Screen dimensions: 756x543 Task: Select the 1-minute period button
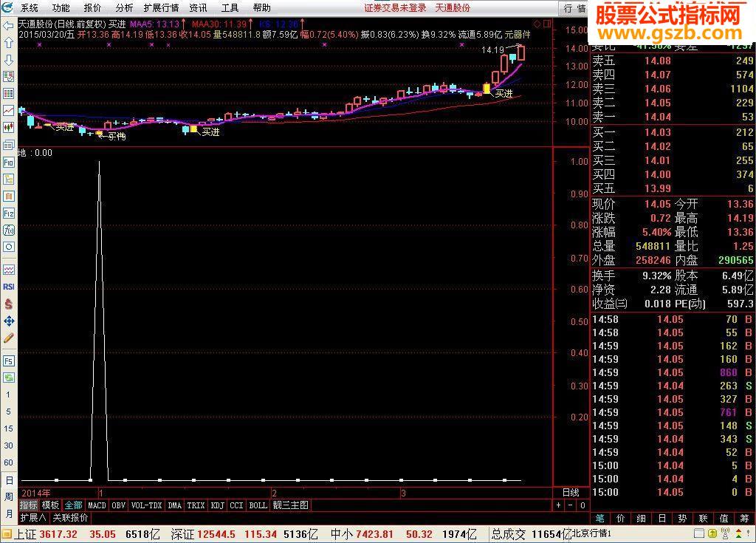click(8, 395)
